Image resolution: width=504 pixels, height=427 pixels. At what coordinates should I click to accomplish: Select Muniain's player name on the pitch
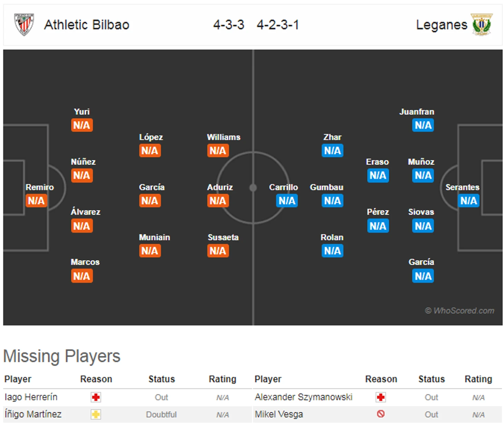pos(154,237)
